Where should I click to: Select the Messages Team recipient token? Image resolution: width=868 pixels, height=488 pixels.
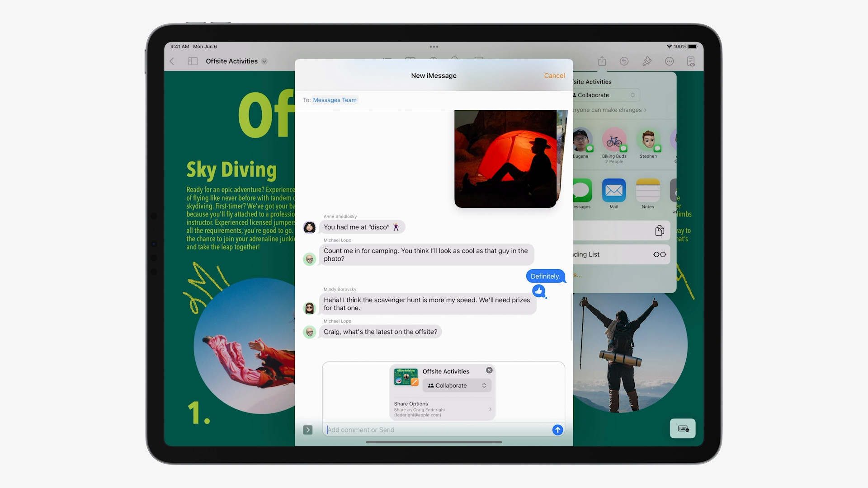[x=335, y=100]
